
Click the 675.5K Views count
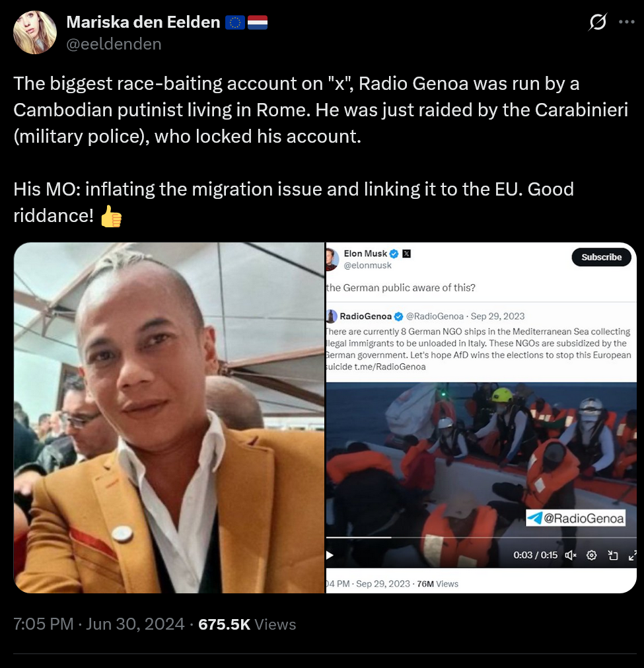247,624
